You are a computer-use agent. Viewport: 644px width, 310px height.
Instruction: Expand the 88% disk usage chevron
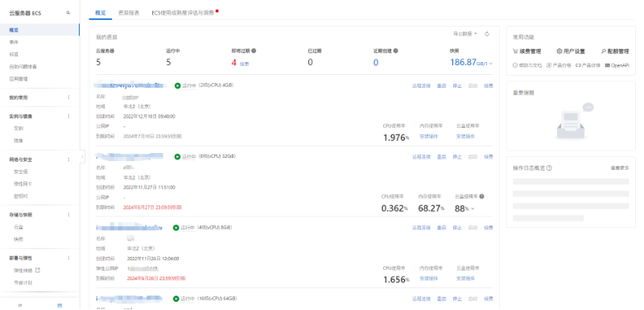(x=473, y=209)
